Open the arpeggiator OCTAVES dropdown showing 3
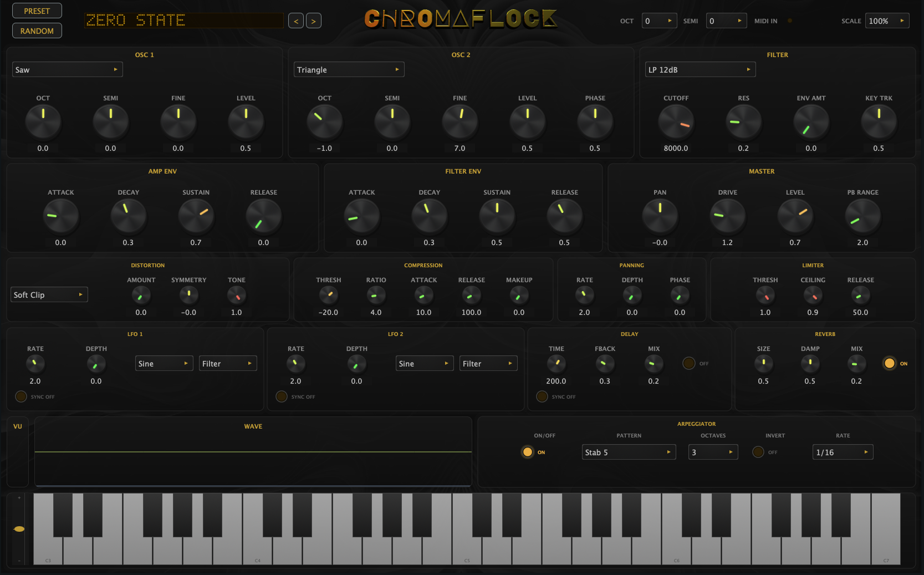924x575 pixels. 713,452
